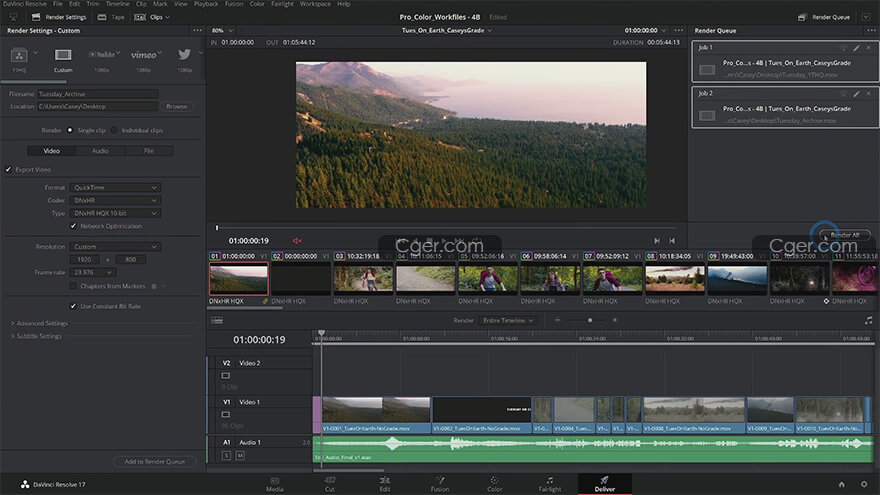Open Render range Entire Timeline dropdown
The width and height of the screenshot is (880, 495).
(x=508, y=320)
